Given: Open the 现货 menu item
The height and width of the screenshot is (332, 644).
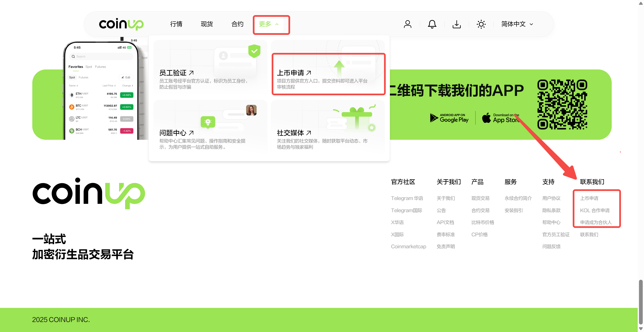Looking at the screenshot, I should 207,24.
